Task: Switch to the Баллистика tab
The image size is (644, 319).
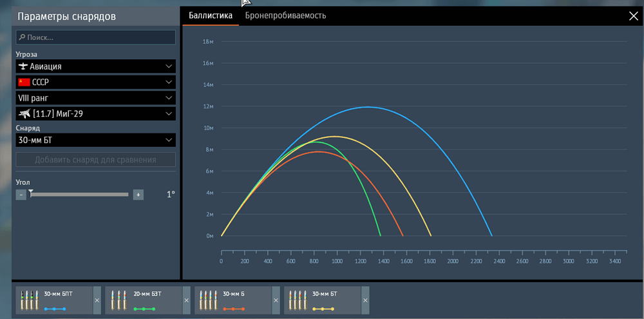Action: pyautogui.click(x=211, y=15)
